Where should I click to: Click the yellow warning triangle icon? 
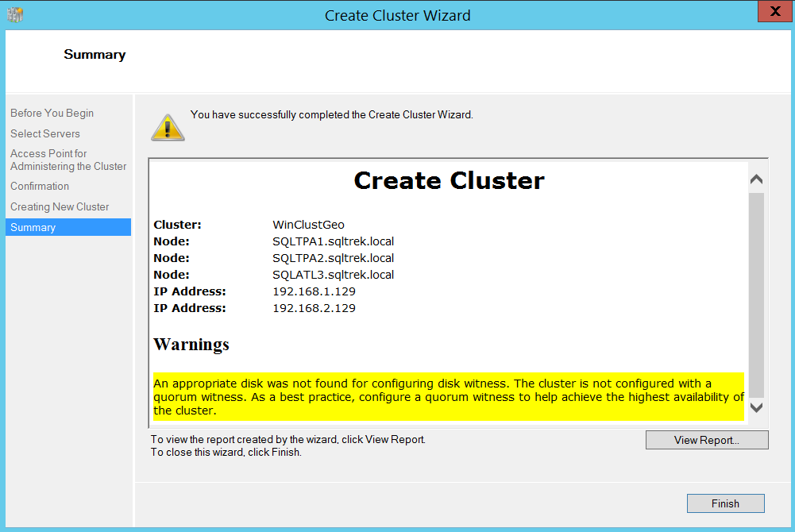pyautogui.click(x=168, y=127)
